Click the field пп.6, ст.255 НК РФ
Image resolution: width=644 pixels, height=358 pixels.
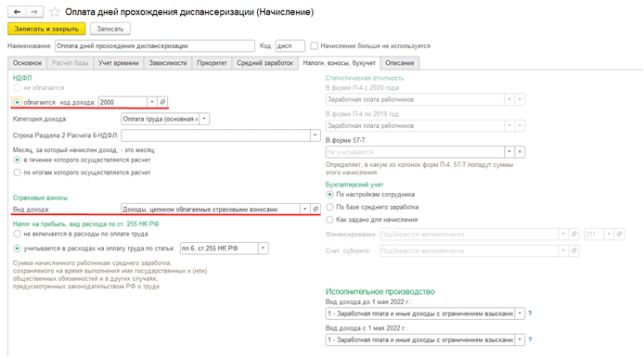click(x=219, y=248)
